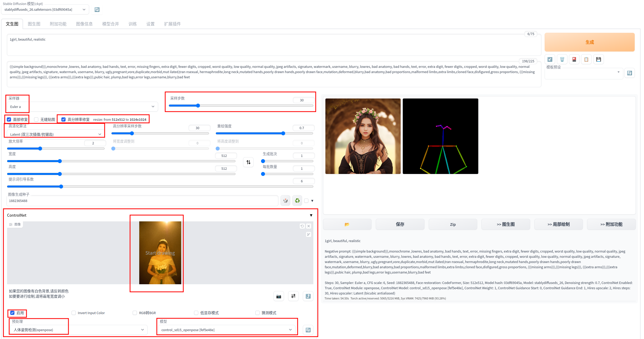Toggle the 面部修复 checkbox
The height and width of the screenshot is (339, 644).
coord(9,119)
